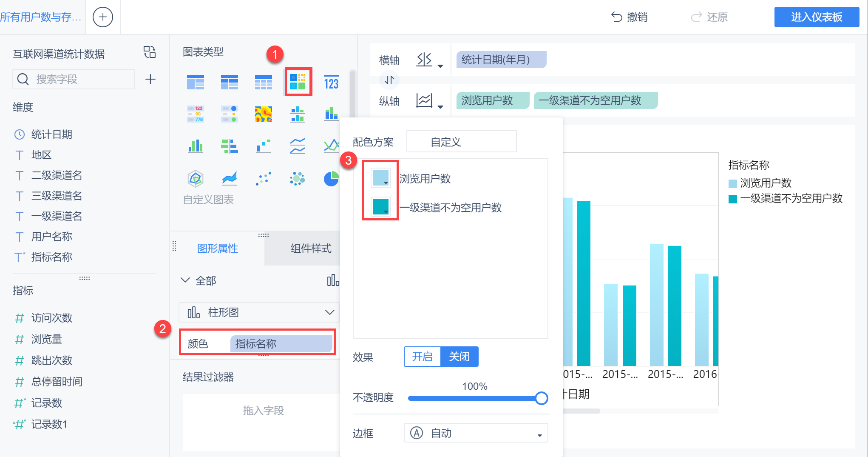Click the 指标名称 field in the 颜色 slot

[281, 344]
